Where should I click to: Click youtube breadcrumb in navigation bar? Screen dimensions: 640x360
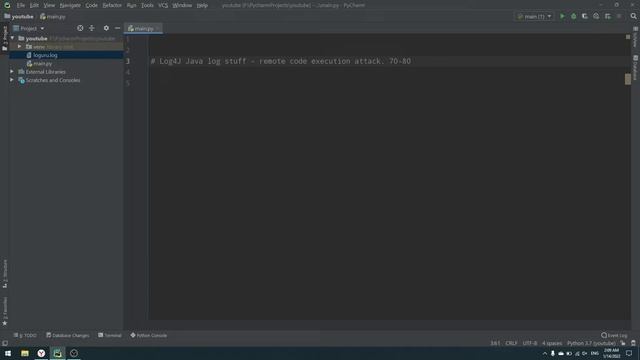tap(19, 17)
